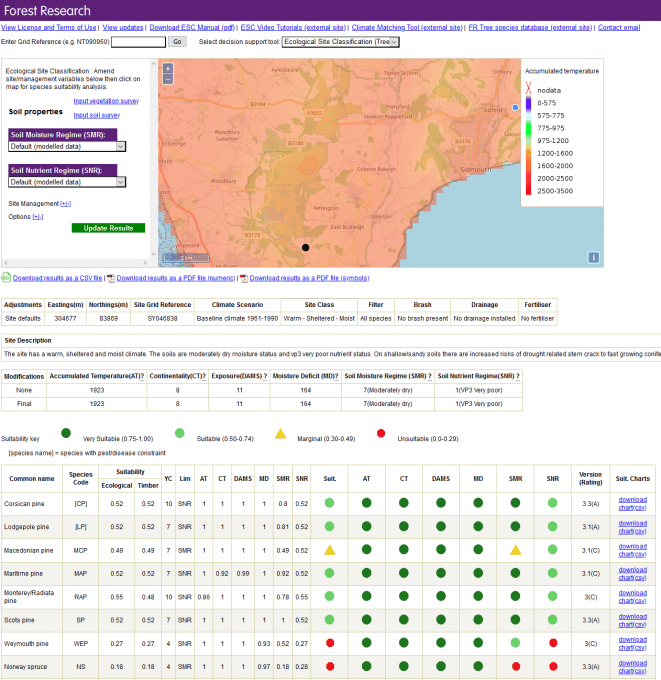Click the Grid Reference input field

(138, 42)
